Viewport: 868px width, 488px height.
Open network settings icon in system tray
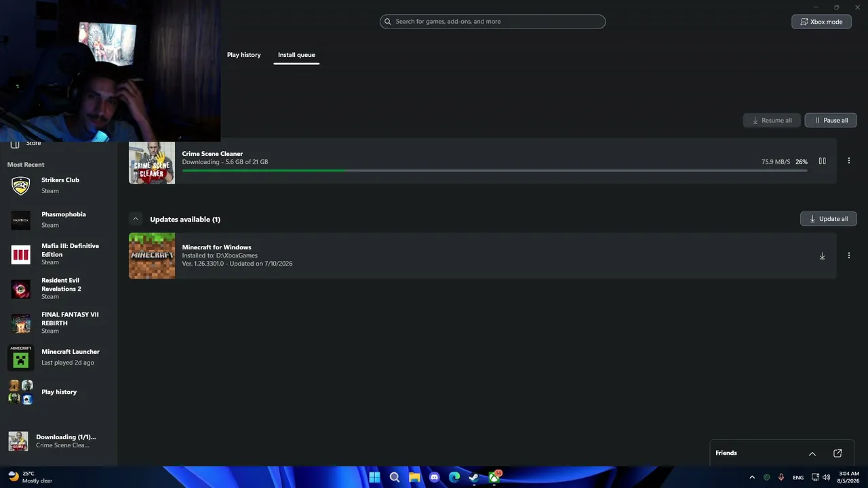tap(815, 477)
